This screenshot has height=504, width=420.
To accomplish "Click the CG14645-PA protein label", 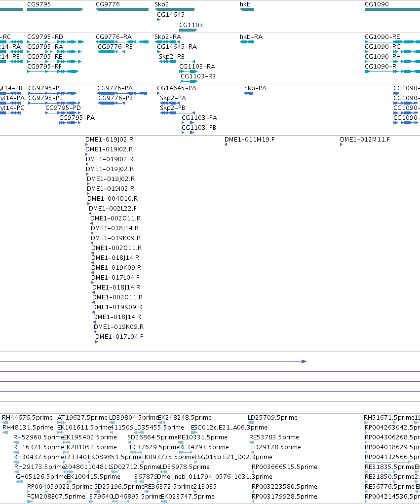I will pos(177,88).
